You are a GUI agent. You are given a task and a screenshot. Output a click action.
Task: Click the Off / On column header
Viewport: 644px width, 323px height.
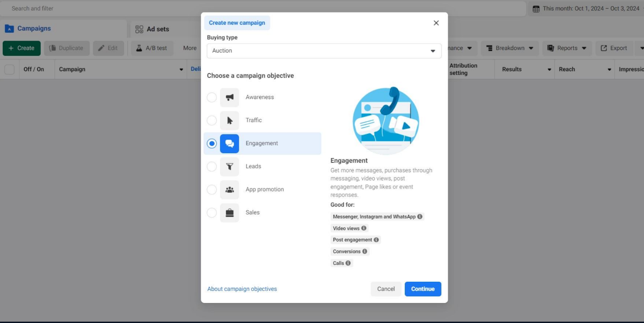click(34, 69)
